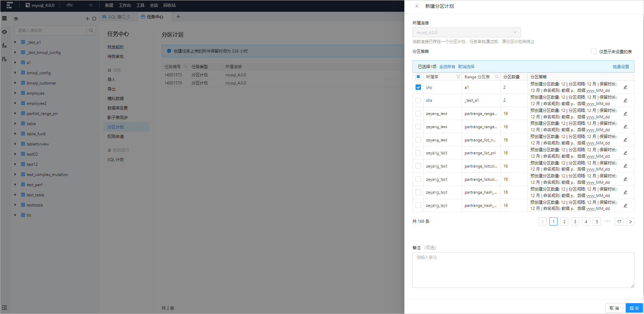Open the table grid sidebar icon
The width and height of the screenshot is (644, 314).
pyautogui.click(x=4, y=18)
